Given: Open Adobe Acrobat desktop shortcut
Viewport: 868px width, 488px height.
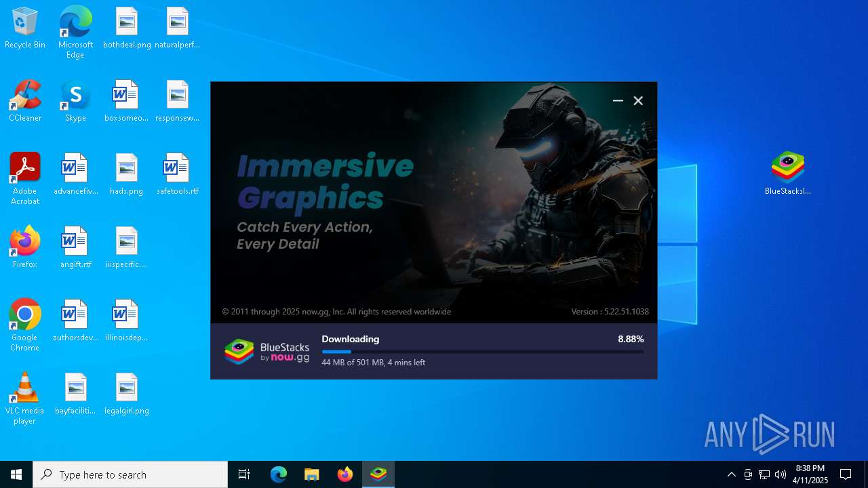Looking at the screenshot, I should pos(25,178).
